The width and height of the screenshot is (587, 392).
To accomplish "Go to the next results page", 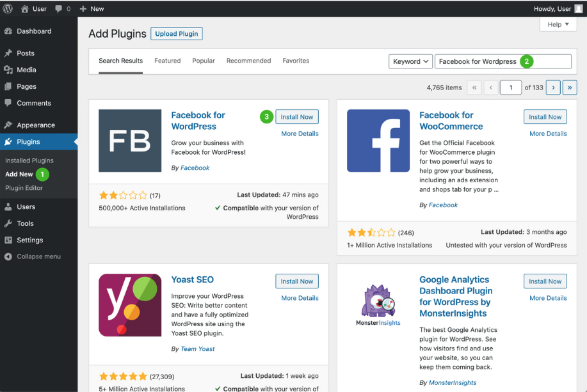I will pos(553,88).
